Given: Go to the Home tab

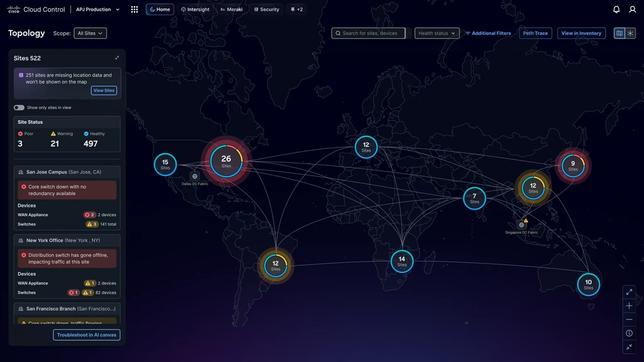Looking at the screenshot, I should (x=160, y=9).
